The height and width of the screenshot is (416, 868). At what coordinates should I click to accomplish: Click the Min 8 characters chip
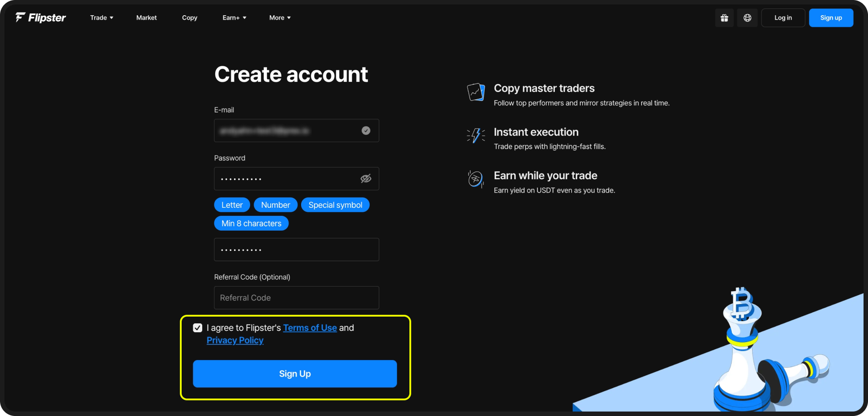[251, 223]
